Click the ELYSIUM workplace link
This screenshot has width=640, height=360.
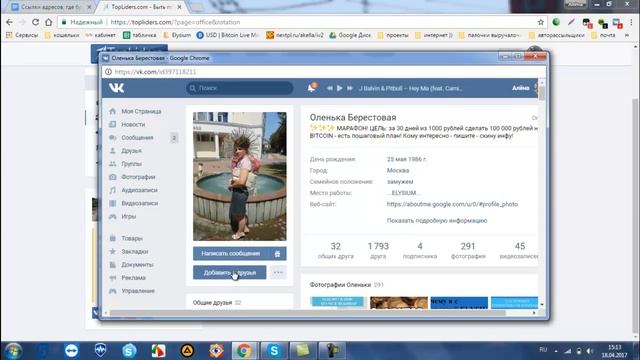point(403,193)
